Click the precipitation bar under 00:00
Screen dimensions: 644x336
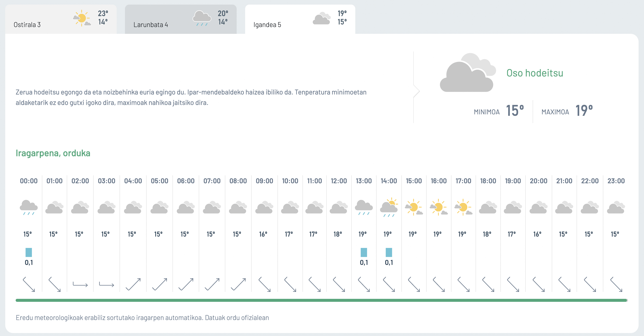[29, 252]
